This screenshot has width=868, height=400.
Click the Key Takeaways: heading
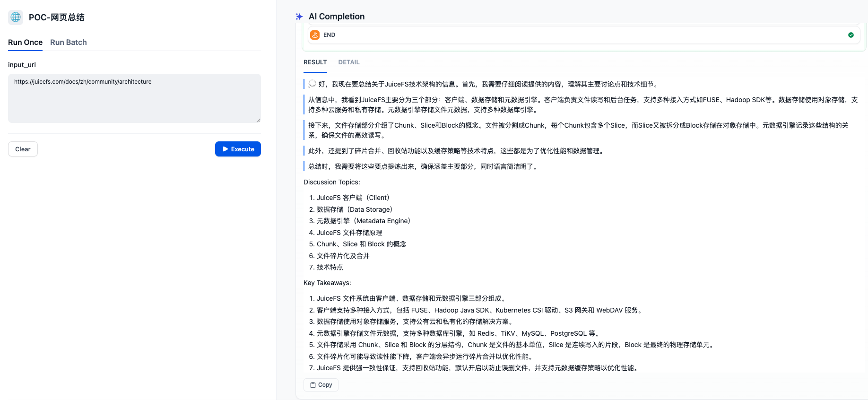point(327,283)
